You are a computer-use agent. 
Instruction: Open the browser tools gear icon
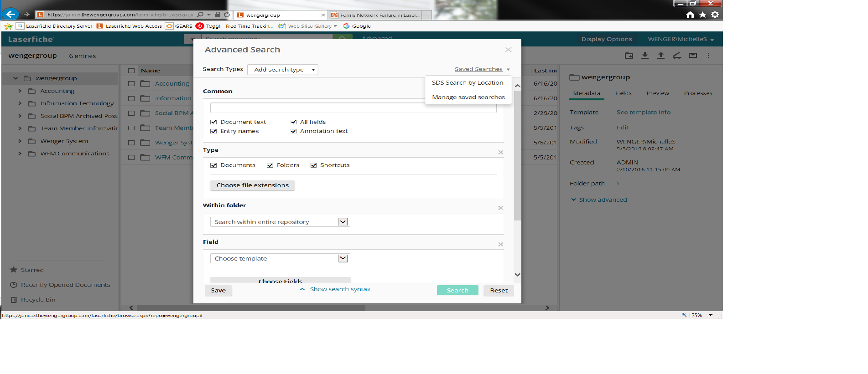(715, 15)
